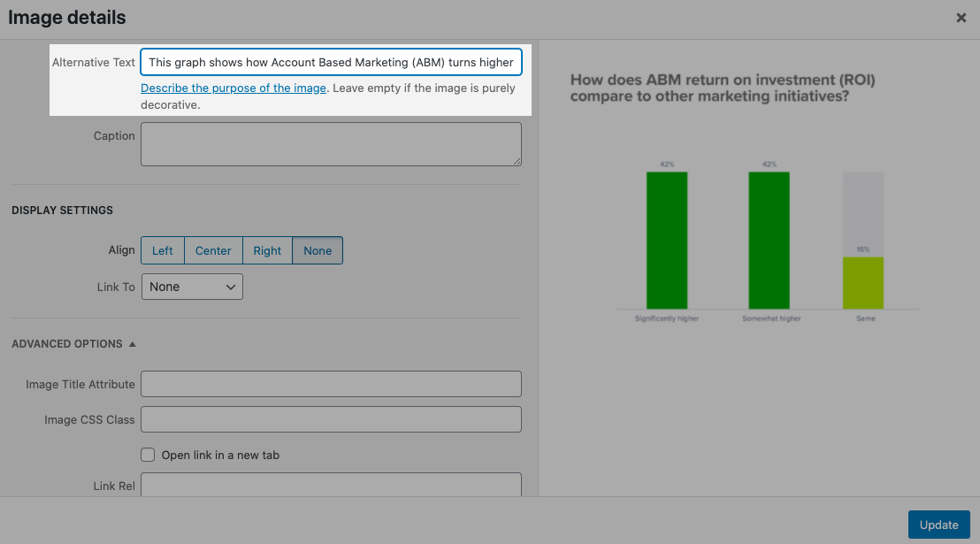
Task: Select None for alignment
Action: [x=318, y=251]
